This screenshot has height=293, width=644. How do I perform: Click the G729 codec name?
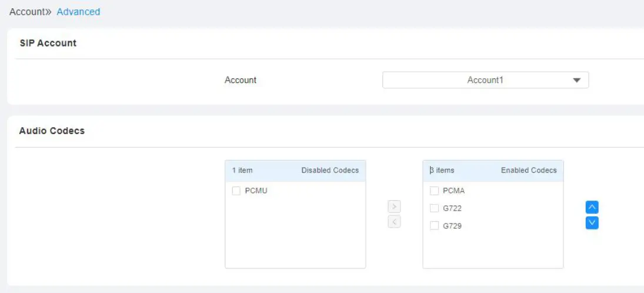(452, 226)
